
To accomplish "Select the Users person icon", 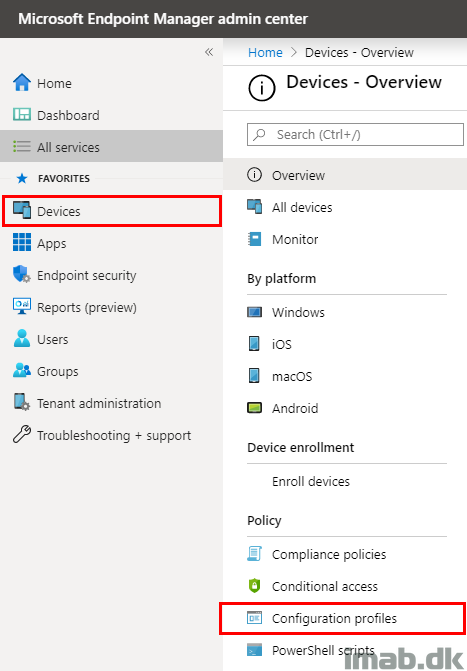I will [22, 338].
